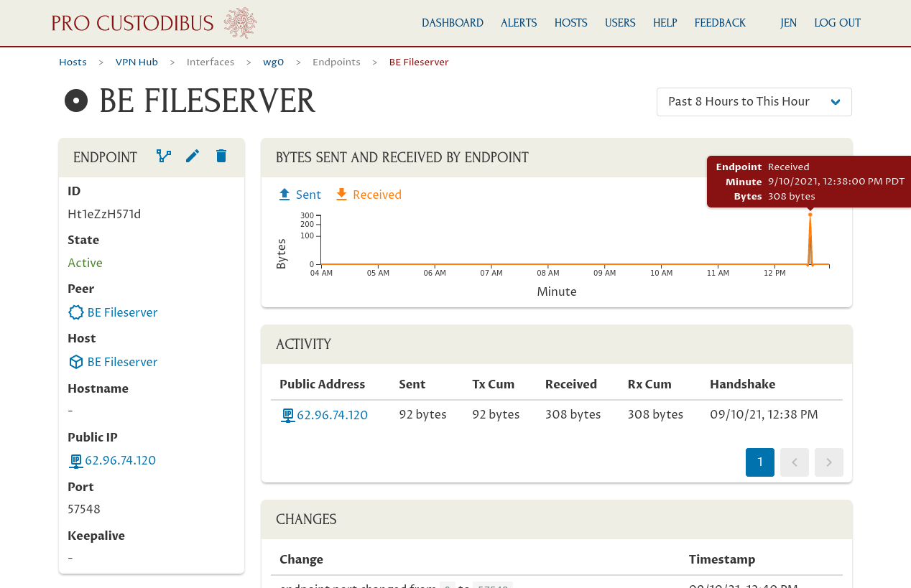This screenshot has width=911, height=588.
Task: Click Public Address column header
Action: [x=322, y=384]
